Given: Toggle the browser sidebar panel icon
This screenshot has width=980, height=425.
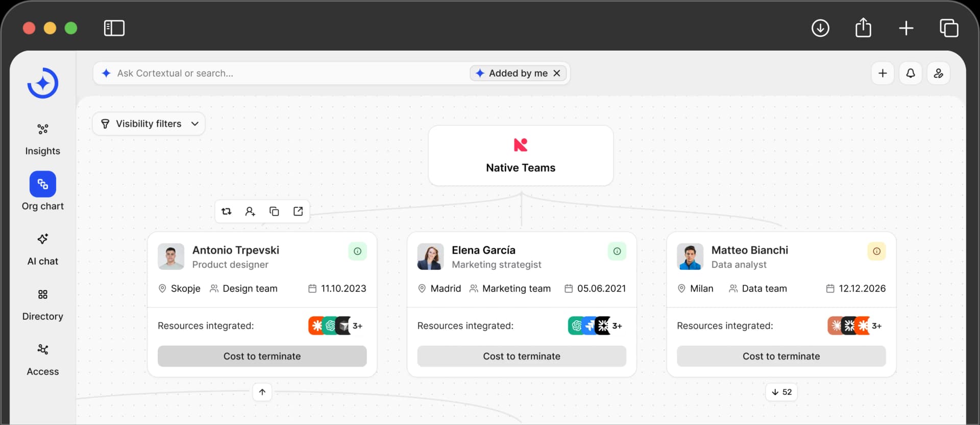Looking at the screenshot, I should pyautogui.click(x=114, y=28).
